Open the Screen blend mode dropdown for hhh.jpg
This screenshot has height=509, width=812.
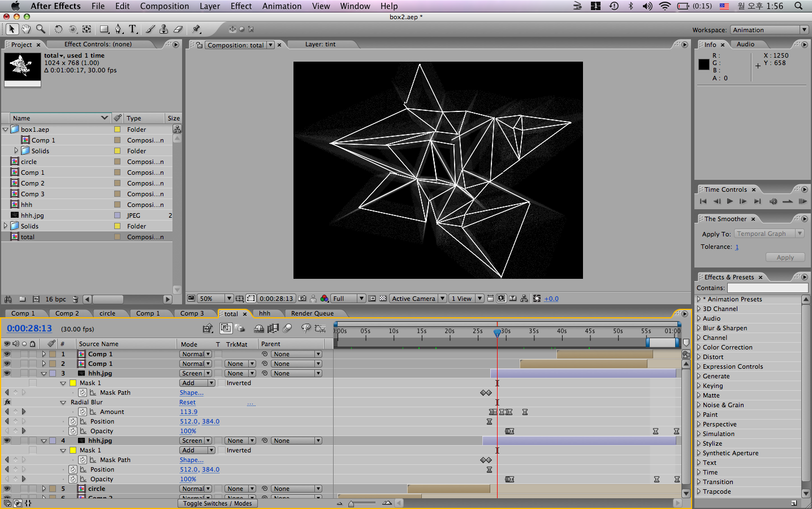pos(195,373)
